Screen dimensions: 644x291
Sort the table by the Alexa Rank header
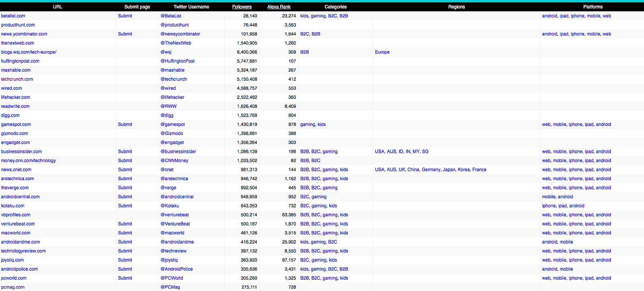pyautogui.click(x=279, y=7)
